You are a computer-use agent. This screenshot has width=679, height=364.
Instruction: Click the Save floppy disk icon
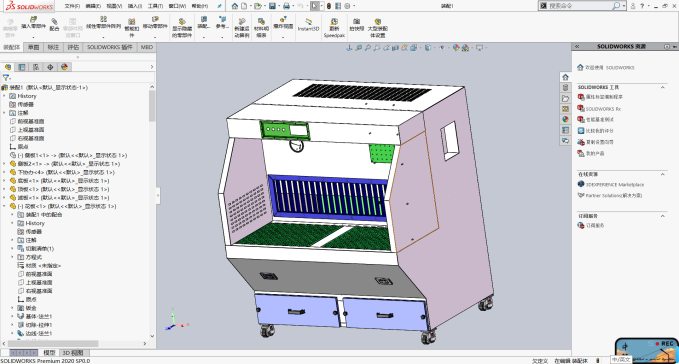tap(272, 6)
